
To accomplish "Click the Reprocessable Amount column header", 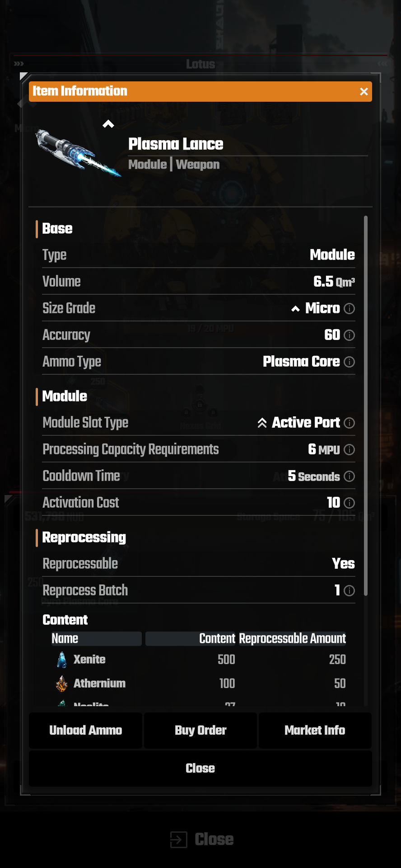I will point(292,638).
